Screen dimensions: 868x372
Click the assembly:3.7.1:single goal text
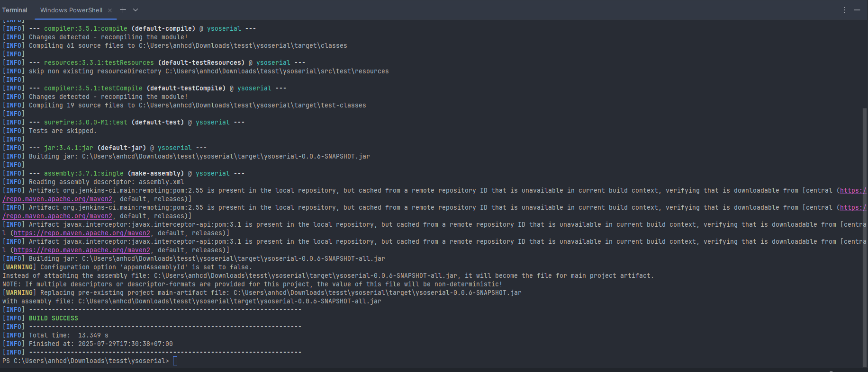(x=83, y=174)
